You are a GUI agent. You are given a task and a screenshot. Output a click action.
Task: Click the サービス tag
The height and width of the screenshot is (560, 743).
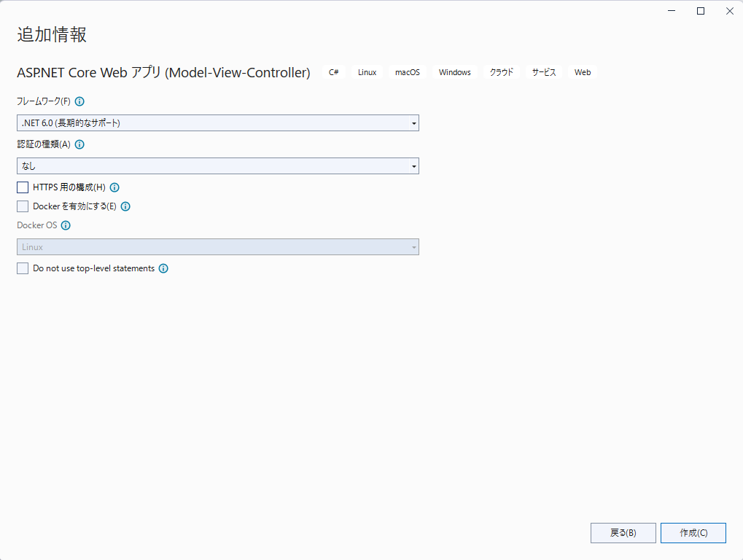click(x=544, y=72)
